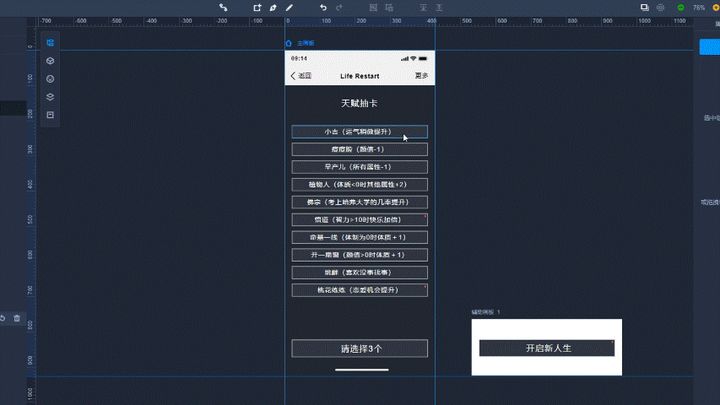Select the Pen tool in top toolbar
This screenshot has height=405, width=720.
coord(273,8)
